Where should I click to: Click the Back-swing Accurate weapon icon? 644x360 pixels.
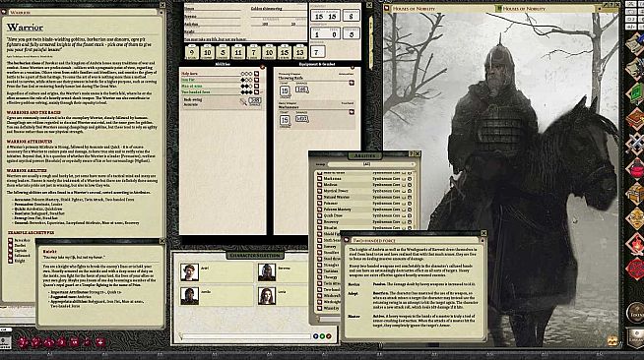tap(243, 102)
